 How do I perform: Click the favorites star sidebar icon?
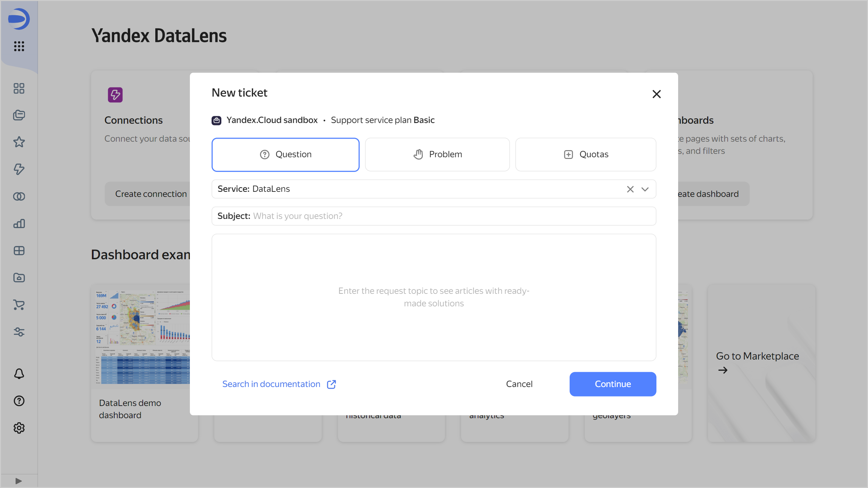[x=19, y=142]
